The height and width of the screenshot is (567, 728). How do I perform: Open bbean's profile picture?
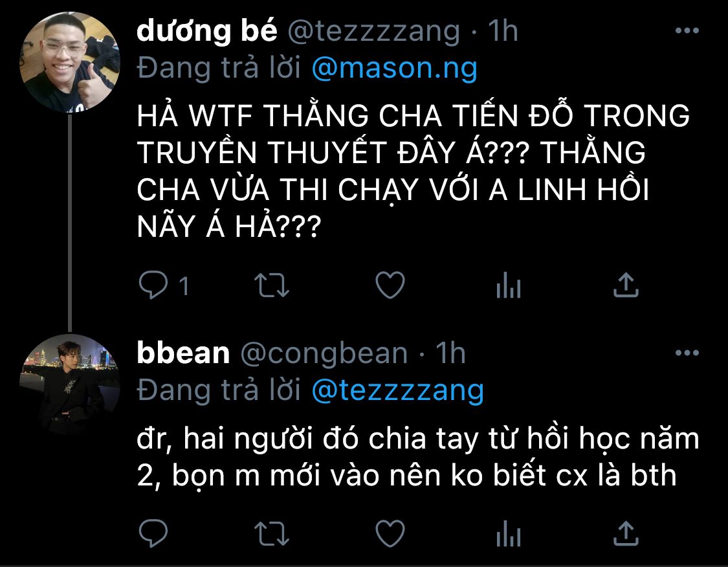[x=70, y=384]
